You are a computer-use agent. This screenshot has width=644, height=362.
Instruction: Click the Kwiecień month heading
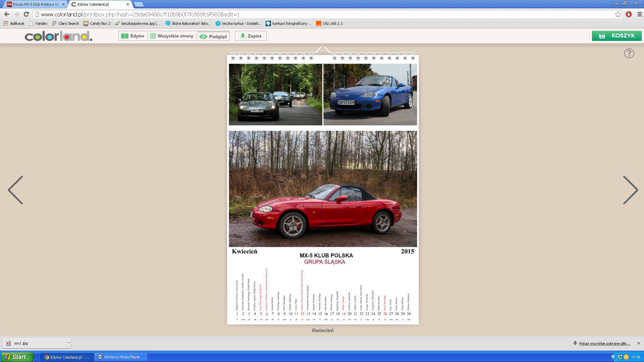coord(245,251)
